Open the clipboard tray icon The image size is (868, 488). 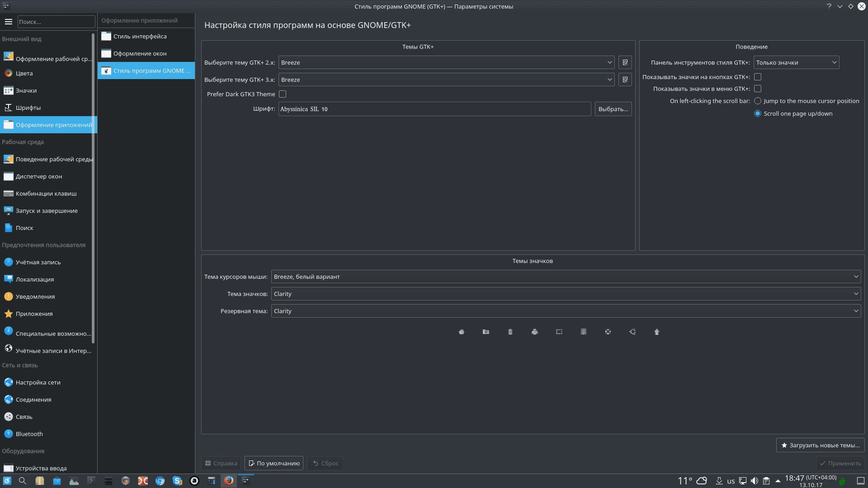click(766, 481)
